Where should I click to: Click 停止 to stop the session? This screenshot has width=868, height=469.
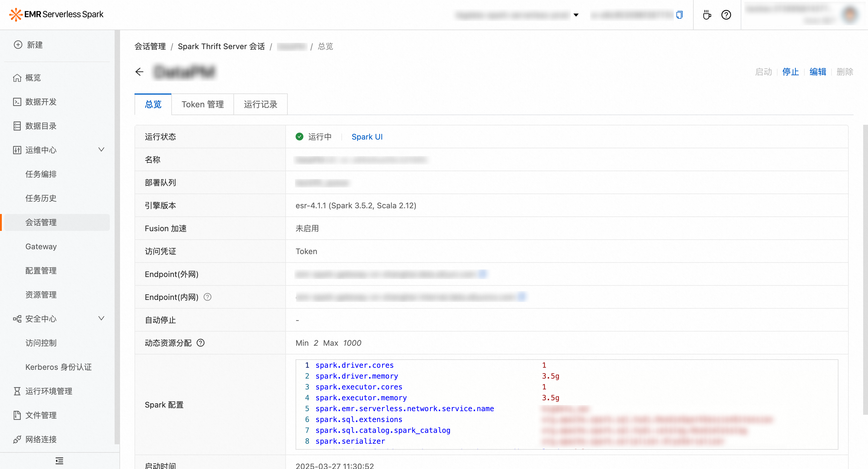pos(790,72)
